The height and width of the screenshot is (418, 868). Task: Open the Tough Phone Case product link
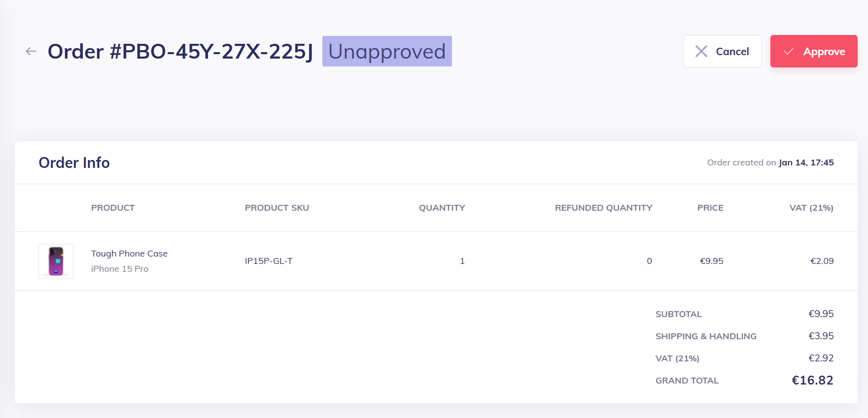[129, 254]
